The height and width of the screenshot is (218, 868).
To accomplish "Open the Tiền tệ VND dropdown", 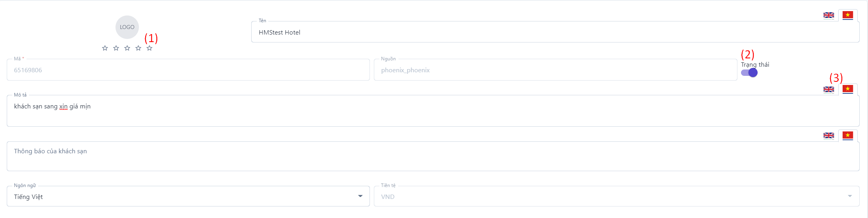I will click(616, 197).
